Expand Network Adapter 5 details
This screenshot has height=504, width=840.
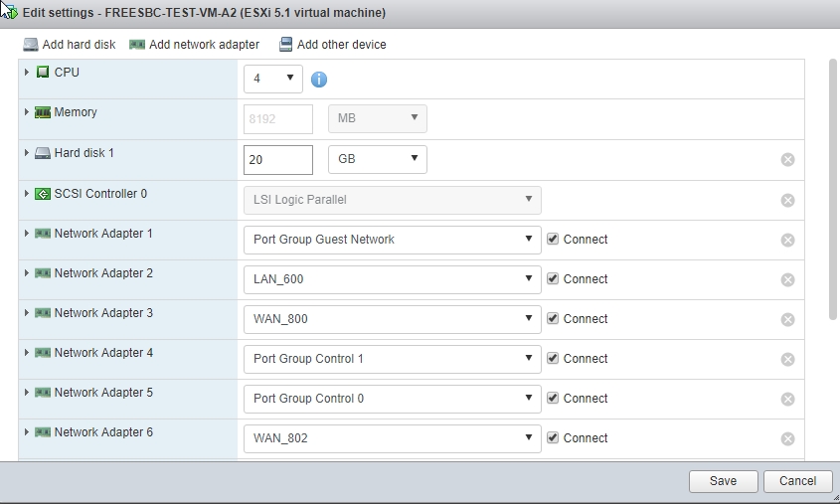27,393
